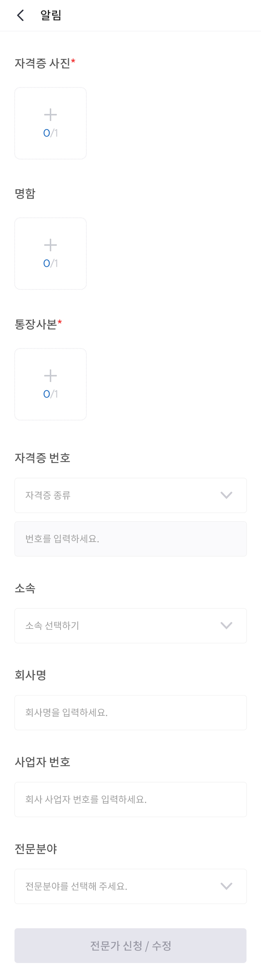Click the 회사명을 입력하세요 input
The image size is (261, 980).
pos(130,712)
